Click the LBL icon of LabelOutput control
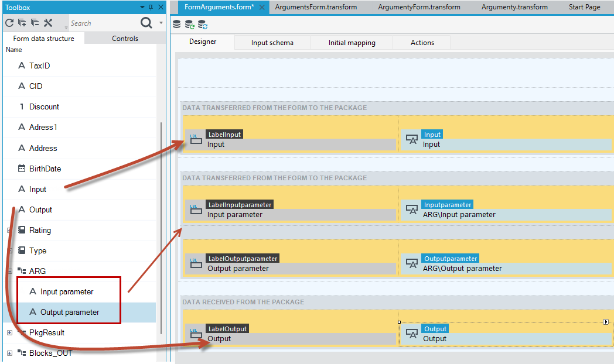The height and width of the screenshot is (364, 614). [x=196, y=334]
